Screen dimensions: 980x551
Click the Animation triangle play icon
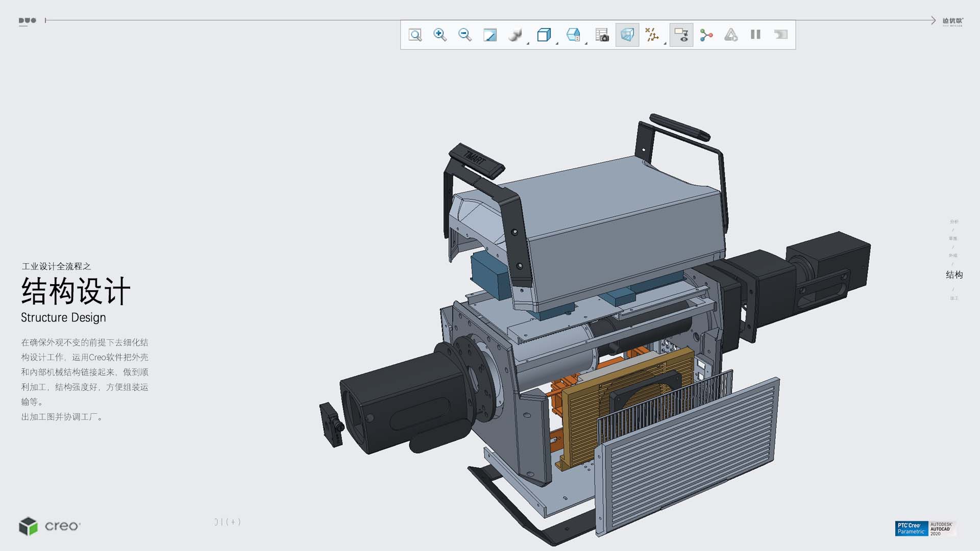(x=731, y=35)
